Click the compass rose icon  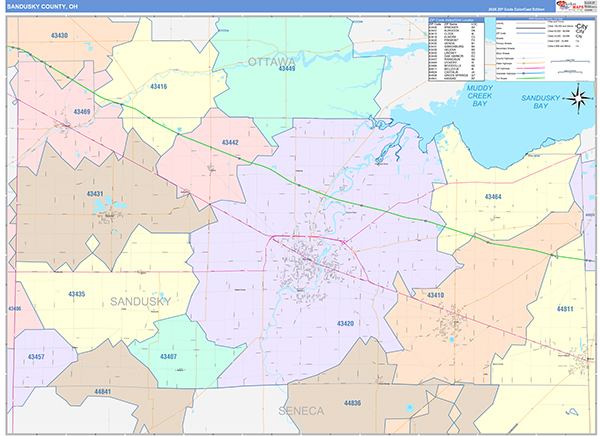[579, 98]
